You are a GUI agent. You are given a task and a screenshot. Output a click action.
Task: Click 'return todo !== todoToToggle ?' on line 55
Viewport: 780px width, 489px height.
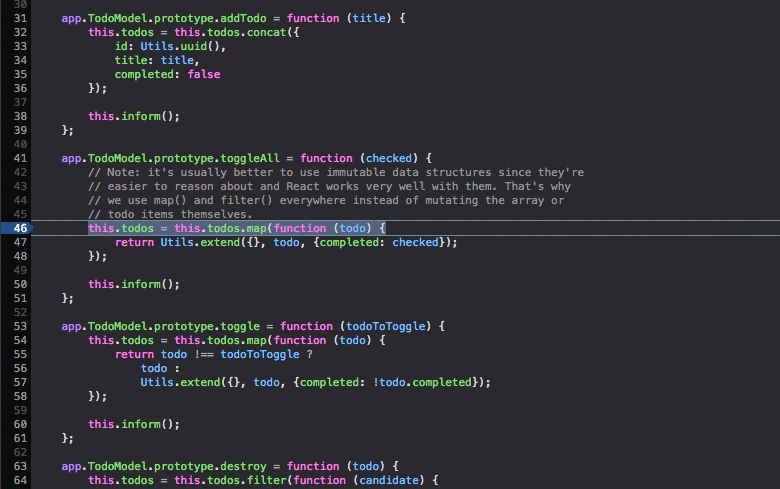point(214,354)
